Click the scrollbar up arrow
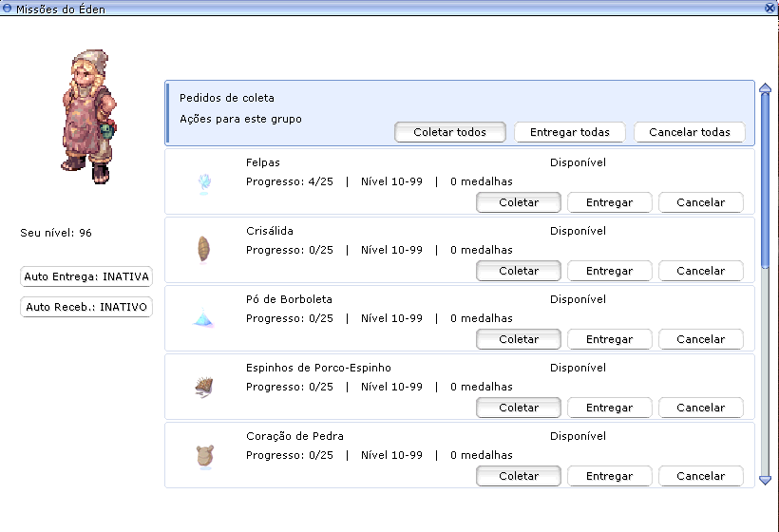779x532 pixels. pos(765,88)
